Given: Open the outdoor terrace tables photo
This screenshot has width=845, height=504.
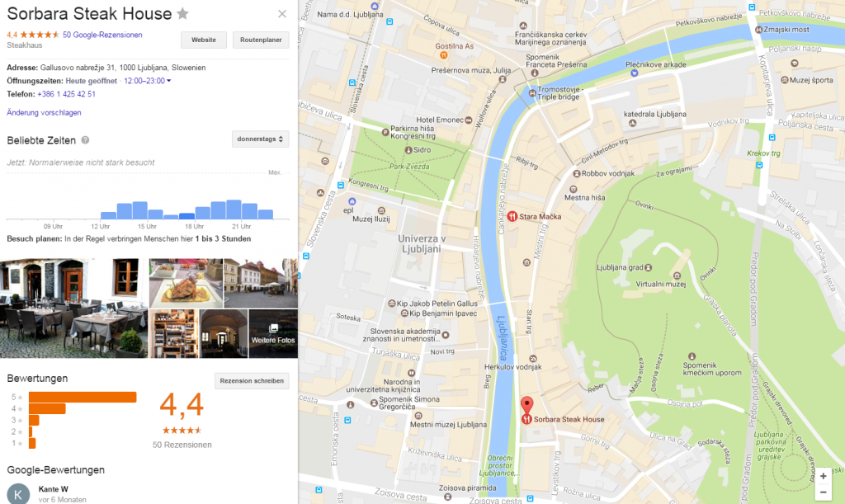Looking at the screenshot, I should 73,308.
